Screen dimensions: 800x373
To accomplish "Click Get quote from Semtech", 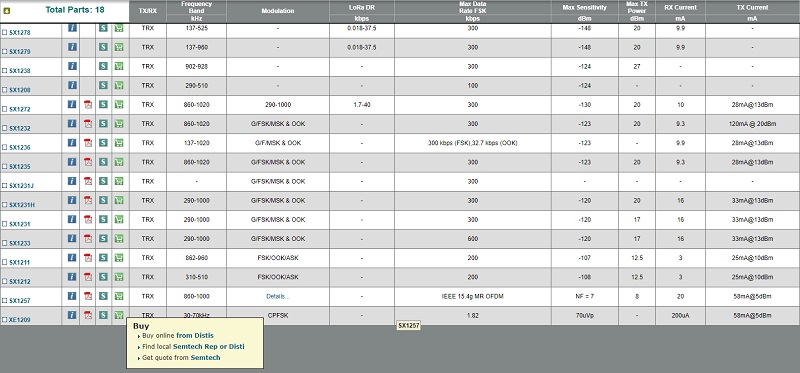I will [181, 358].
